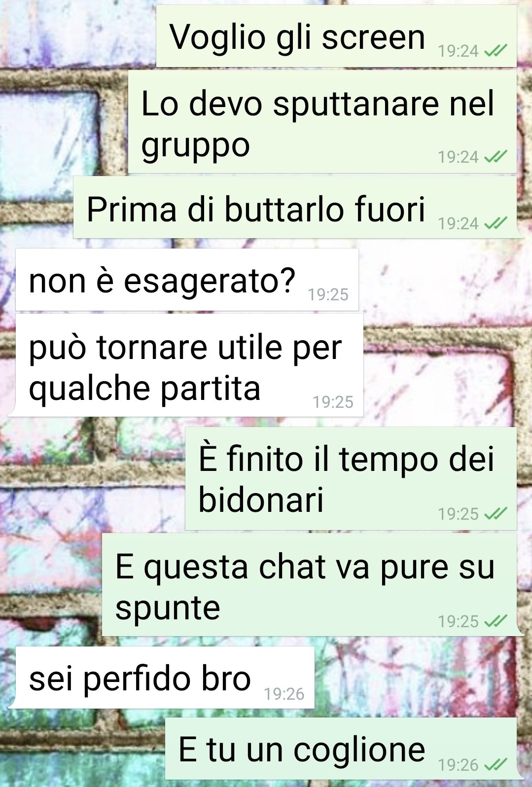Select the 'non è esagerato?' received message

[x=187, y=280]
